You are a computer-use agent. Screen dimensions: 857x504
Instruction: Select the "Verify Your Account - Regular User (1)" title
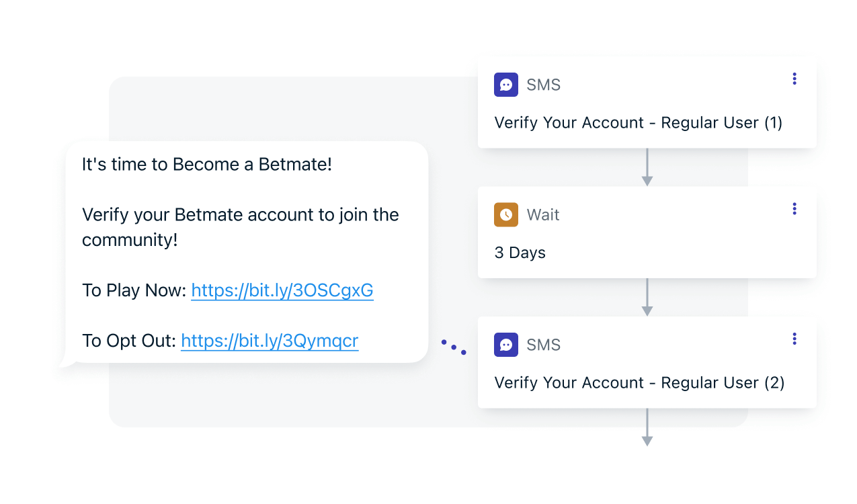(638, 123)
